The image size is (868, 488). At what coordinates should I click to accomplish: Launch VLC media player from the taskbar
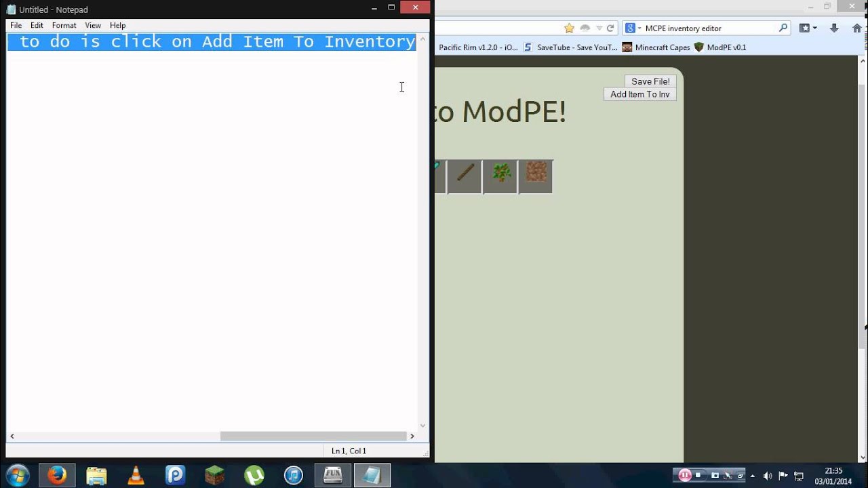coord(136,475)
